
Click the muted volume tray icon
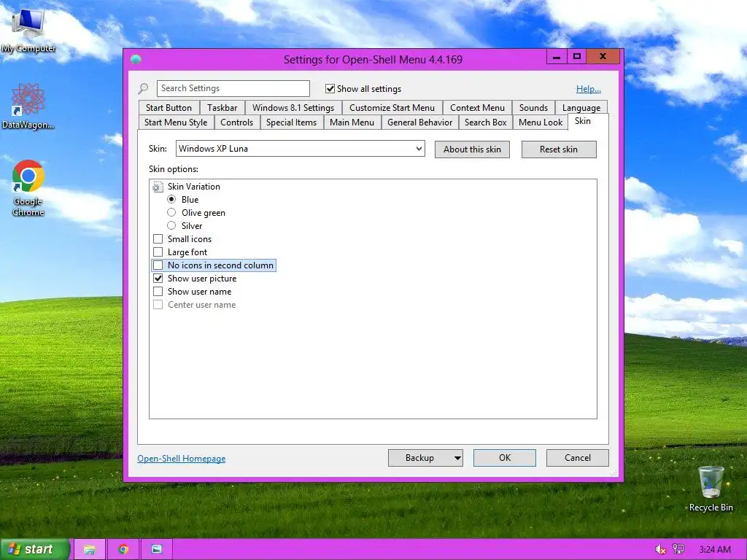point(659,550)
